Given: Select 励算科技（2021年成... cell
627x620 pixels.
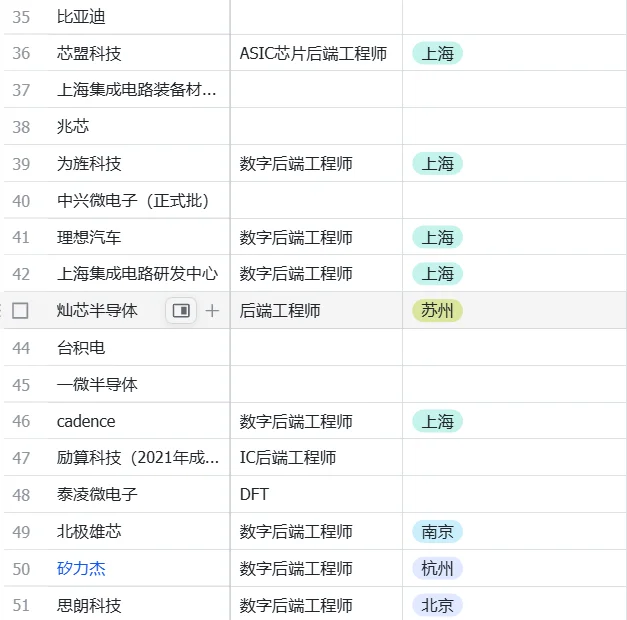Looking at the screenshot, I should click(x=138, y=458).
